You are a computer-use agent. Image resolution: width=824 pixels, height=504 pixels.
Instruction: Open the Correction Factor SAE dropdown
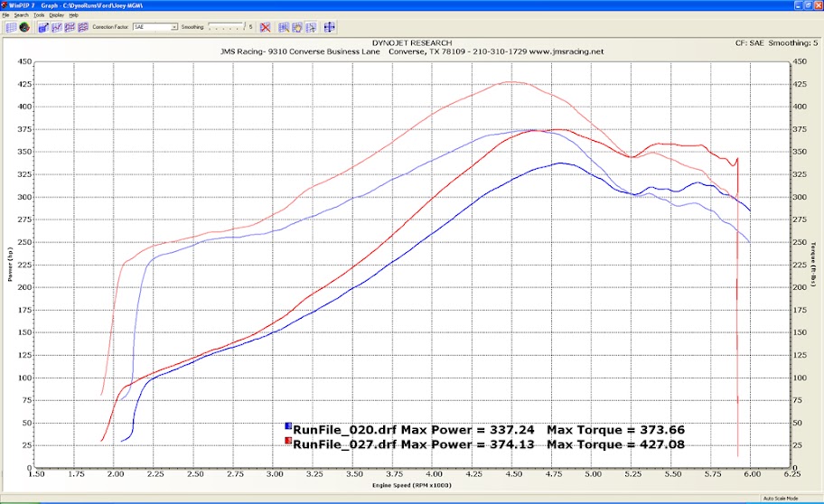coord(155,27)
